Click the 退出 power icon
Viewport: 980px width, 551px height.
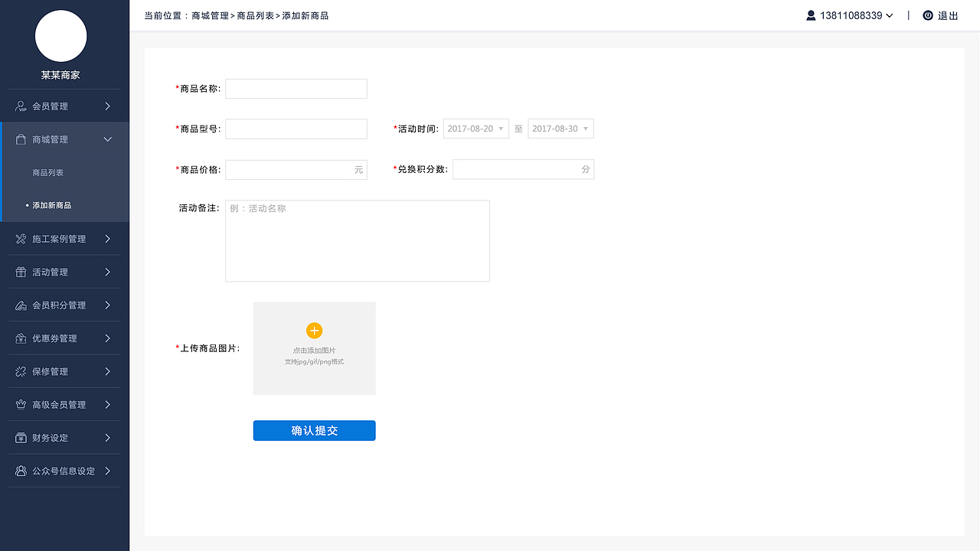929,15
